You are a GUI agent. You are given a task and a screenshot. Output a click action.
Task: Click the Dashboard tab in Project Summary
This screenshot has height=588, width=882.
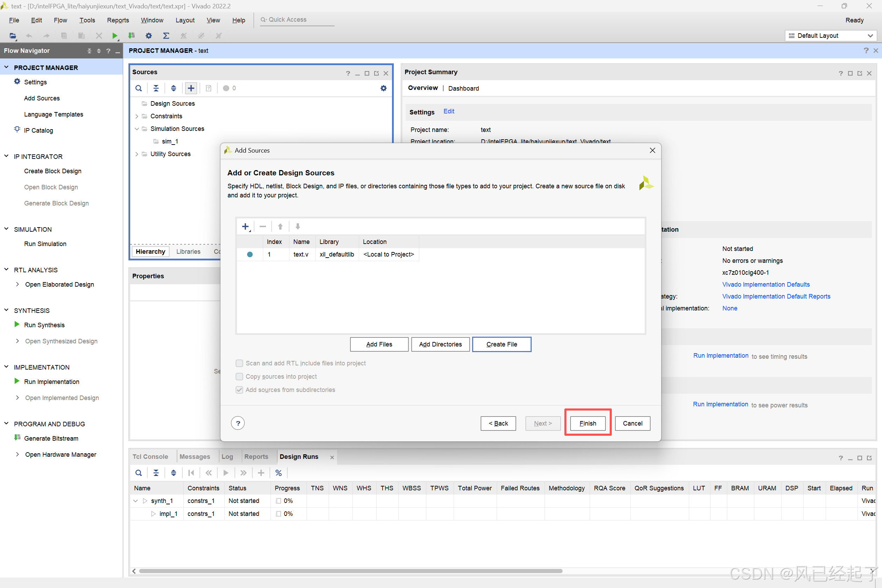point(463,88)
